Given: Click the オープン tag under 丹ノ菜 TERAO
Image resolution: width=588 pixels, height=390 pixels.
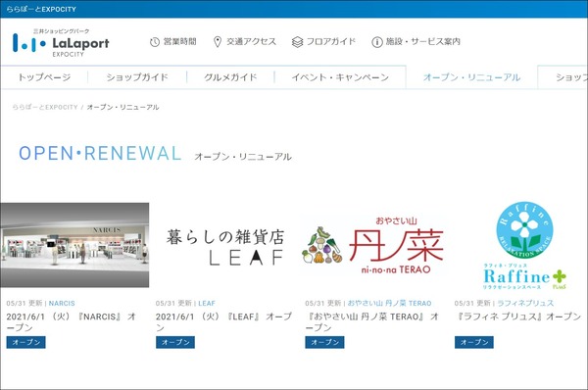Looking at the screenshot, I should pos(324,342).
